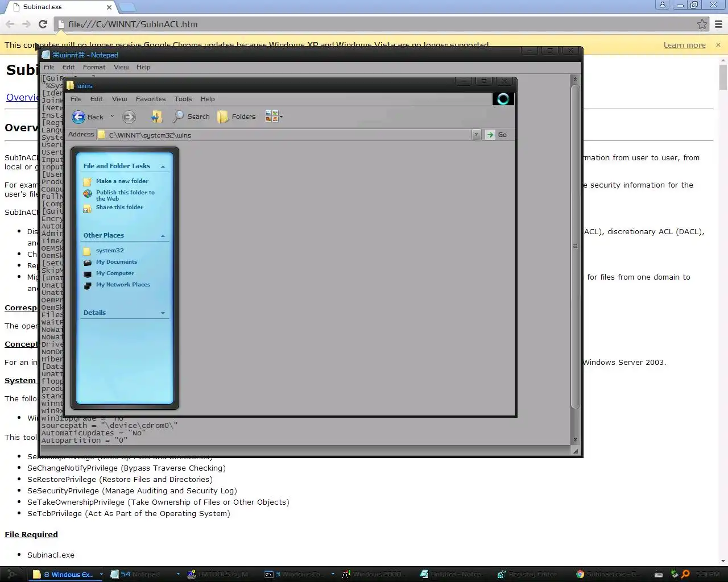Open Help menu in the Notepad window
The height and width of the screenshot is (582, 728).
pyautogui.click(x=143, y=67)
